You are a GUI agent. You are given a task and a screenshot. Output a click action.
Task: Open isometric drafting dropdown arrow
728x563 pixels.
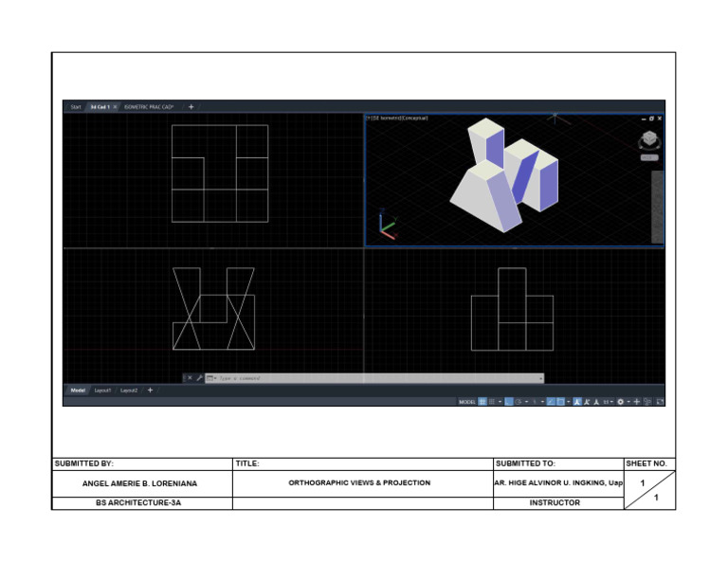tap(542, 402)
